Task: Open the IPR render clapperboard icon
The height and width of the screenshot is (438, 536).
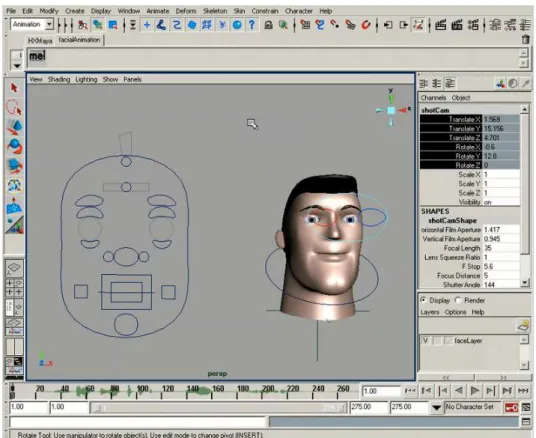Action: pyautogui.click(x=457, y=25)
